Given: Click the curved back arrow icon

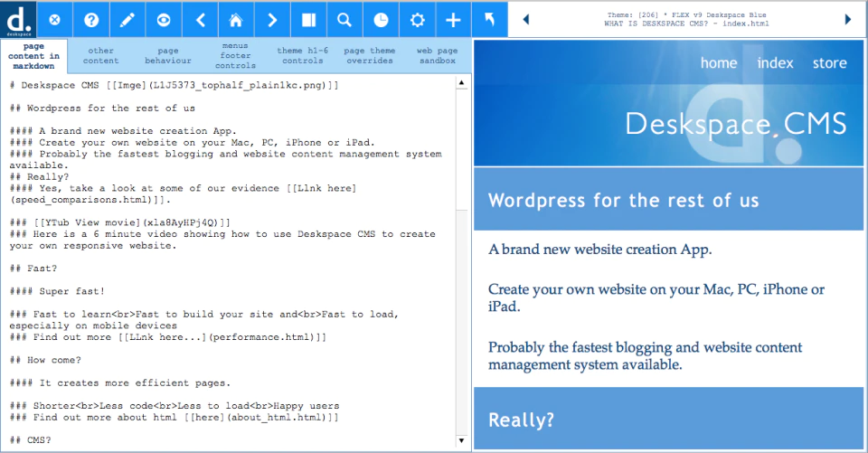Looking at the screenshot, I should coord(489,20).
